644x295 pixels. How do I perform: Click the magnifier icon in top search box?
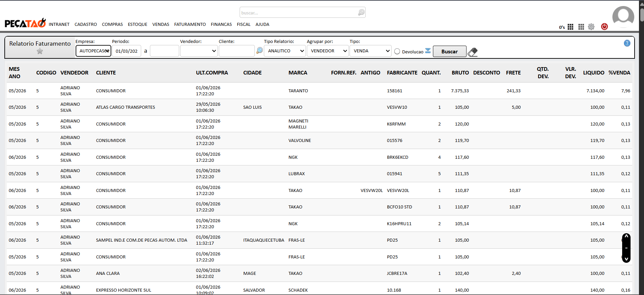click(x=361, y=12)
